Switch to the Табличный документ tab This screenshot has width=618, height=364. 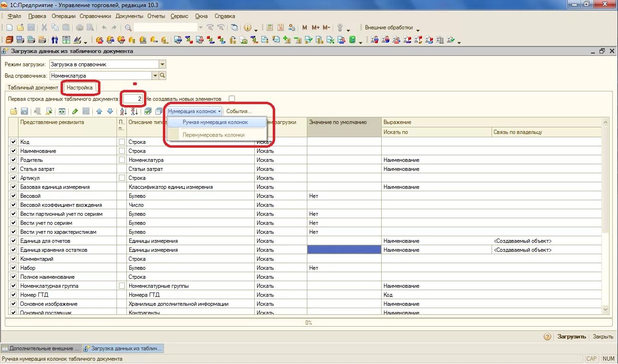pos(33,88)
